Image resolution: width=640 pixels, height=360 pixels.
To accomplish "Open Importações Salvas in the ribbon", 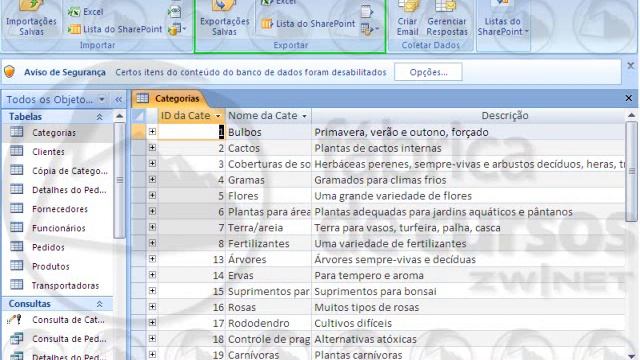I will point(31,19).
